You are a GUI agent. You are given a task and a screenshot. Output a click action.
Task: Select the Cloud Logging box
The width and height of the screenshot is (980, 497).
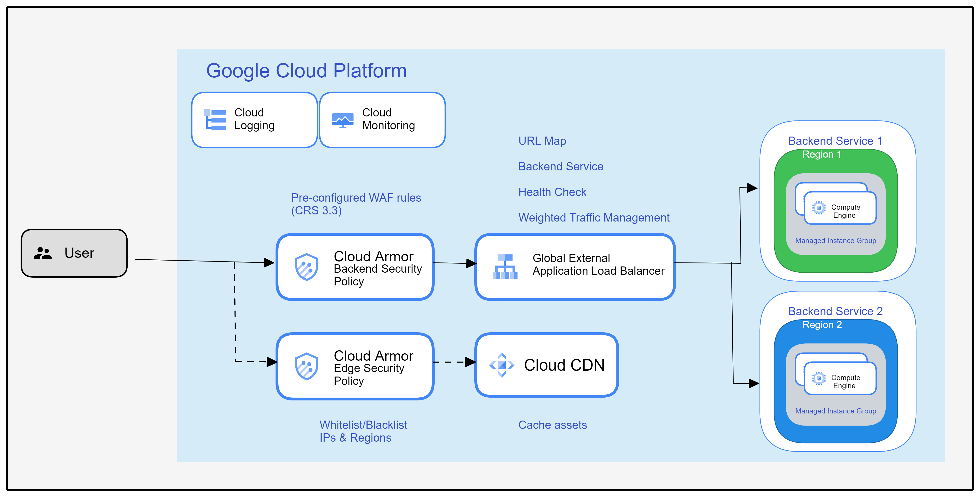tap(254, 120)
